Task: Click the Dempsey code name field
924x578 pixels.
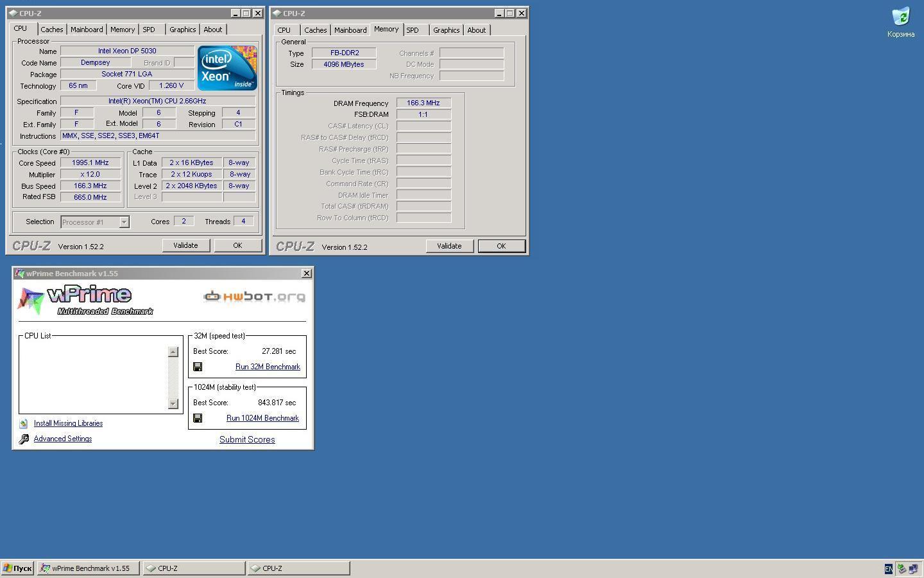Action: coord(96,62)
